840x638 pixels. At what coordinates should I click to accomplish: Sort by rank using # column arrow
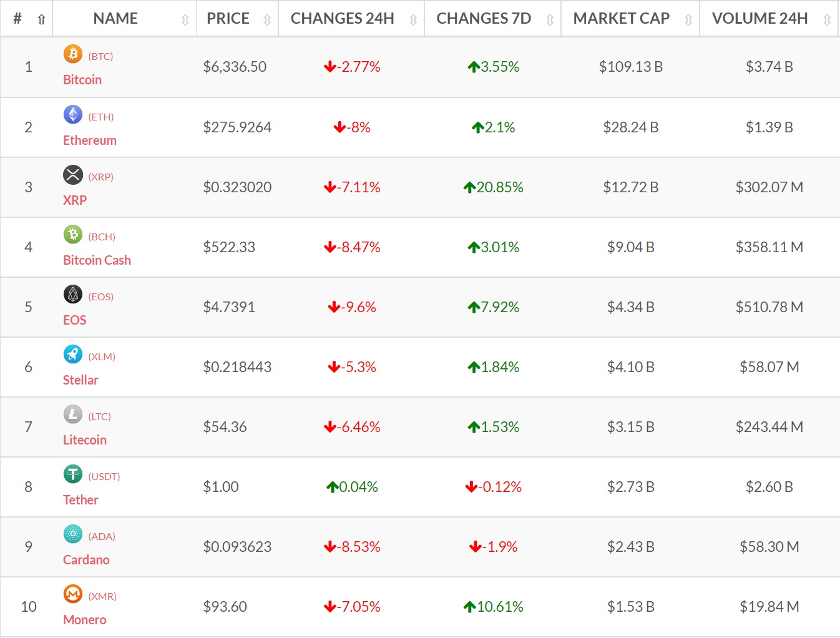(41, 19)
